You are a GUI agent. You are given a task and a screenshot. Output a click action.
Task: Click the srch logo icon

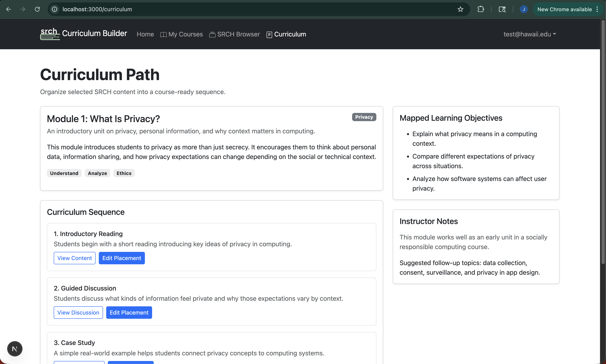[x=50, y=34]
